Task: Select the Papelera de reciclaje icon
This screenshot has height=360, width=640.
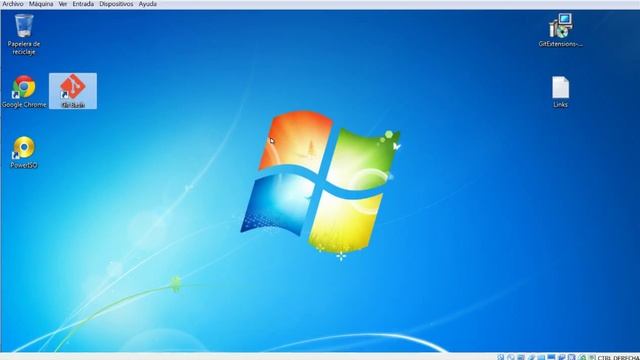Action: 24,34
